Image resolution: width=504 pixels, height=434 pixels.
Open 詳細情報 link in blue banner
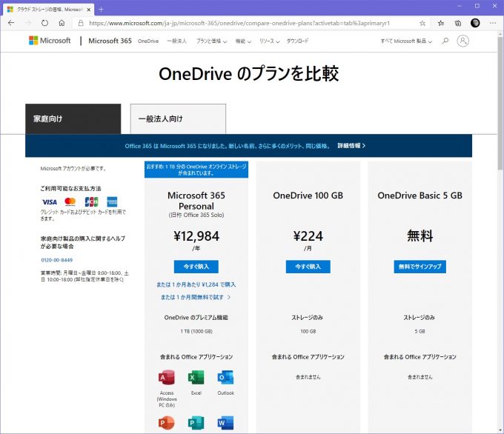(x=351, y=146)
